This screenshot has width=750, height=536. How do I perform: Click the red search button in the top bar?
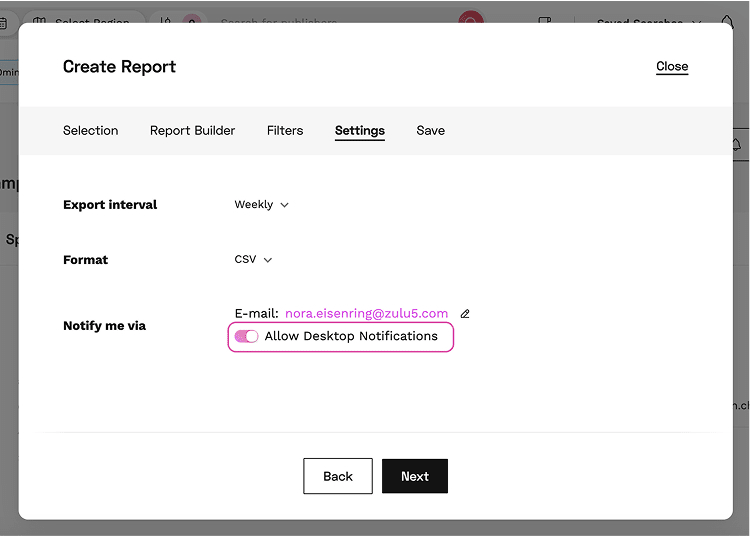coord(470,19)
